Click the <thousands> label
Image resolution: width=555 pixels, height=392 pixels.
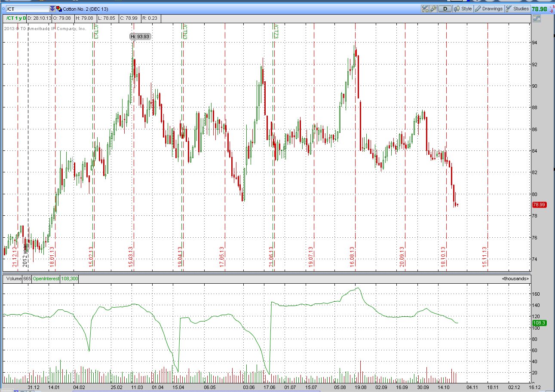515,279
